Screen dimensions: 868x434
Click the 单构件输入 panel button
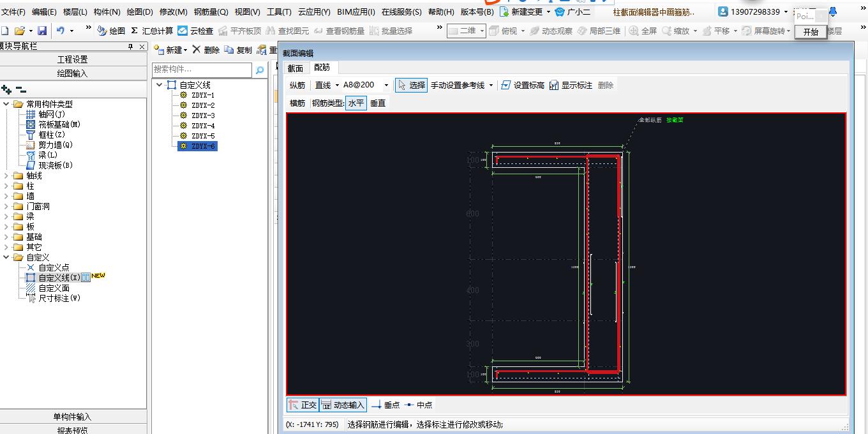tap(73, 417)
